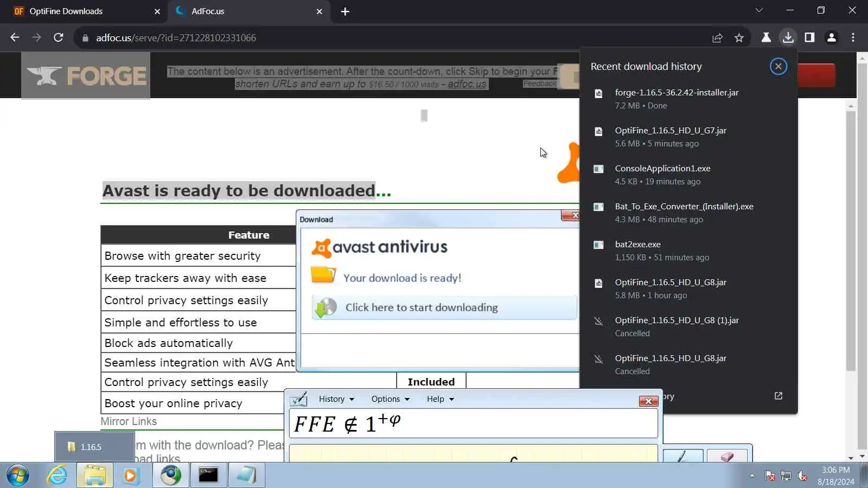
Task: Open Chrome tab search dropdown chevron
Action: coord(759,10)
